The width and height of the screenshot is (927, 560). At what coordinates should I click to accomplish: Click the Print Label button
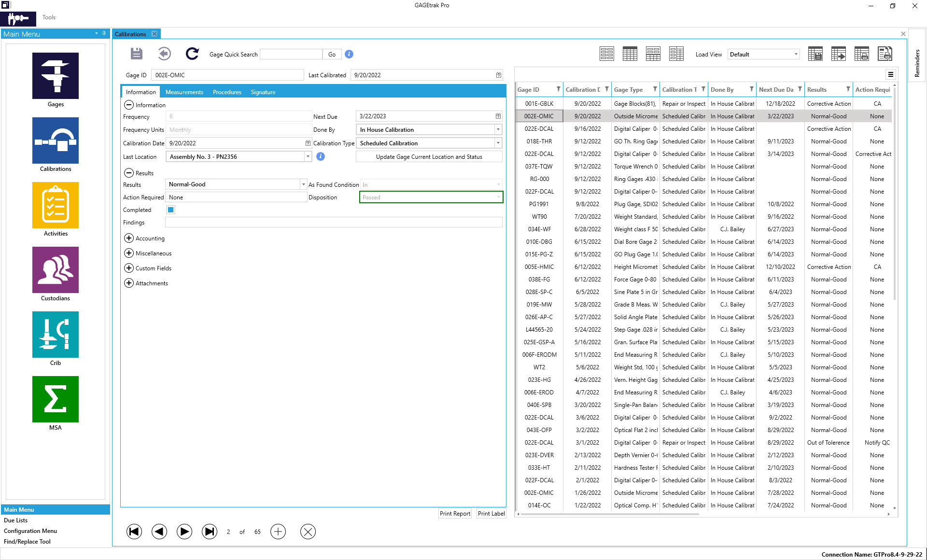[492, 514]
